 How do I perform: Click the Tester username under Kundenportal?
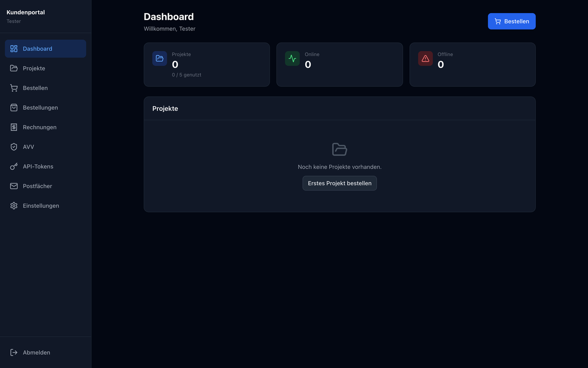[14, 22]
